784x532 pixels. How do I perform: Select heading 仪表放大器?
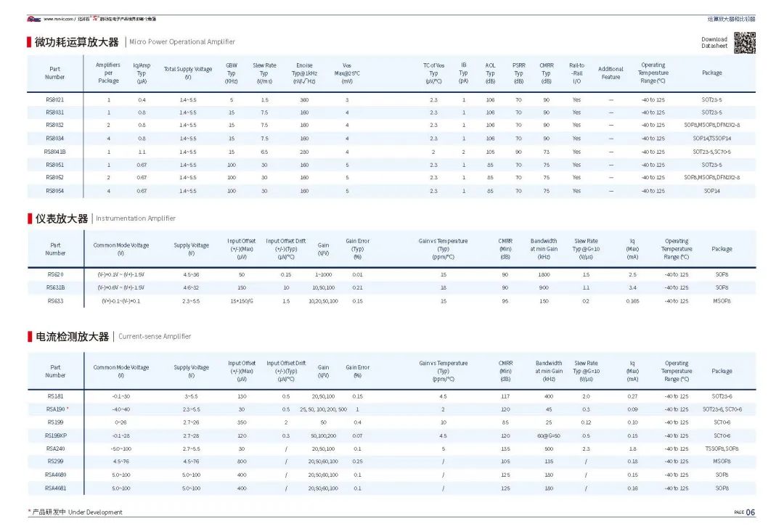pyautogui.click(x=62, y=218)
